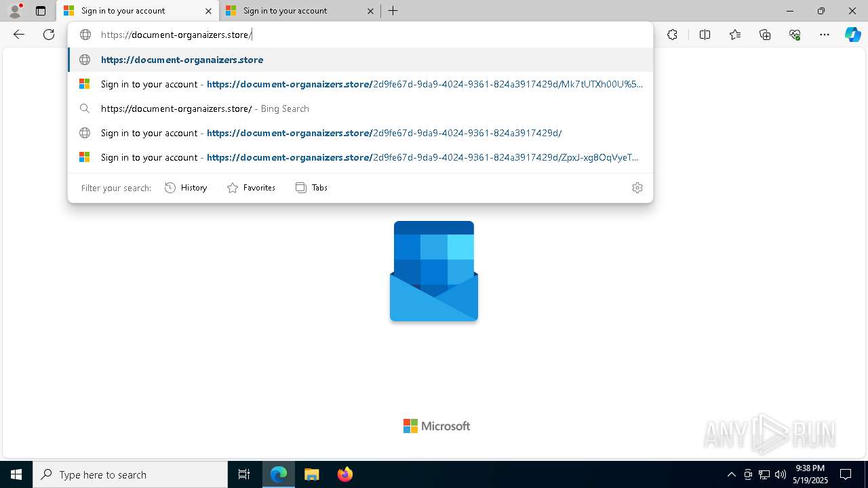Click the globe icon in address bar
This screenshot has height=488, width=868.
[85, 35]
